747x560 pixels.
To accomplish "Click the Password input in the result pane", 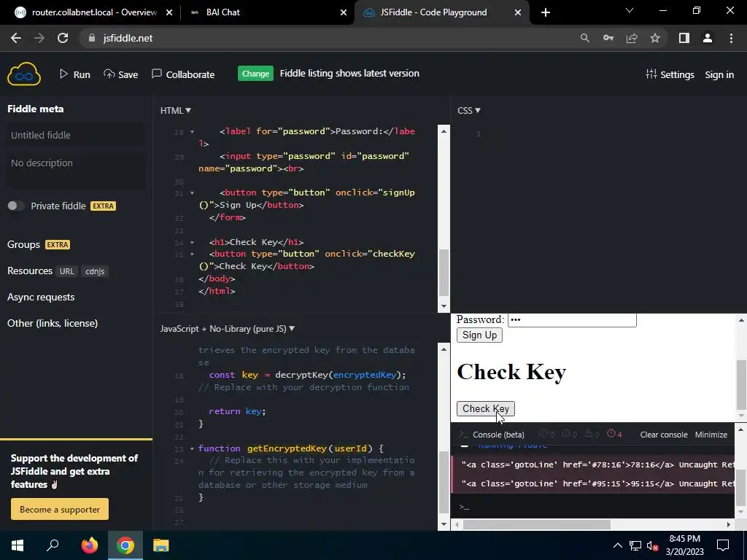I will click(x=572, y=320).
